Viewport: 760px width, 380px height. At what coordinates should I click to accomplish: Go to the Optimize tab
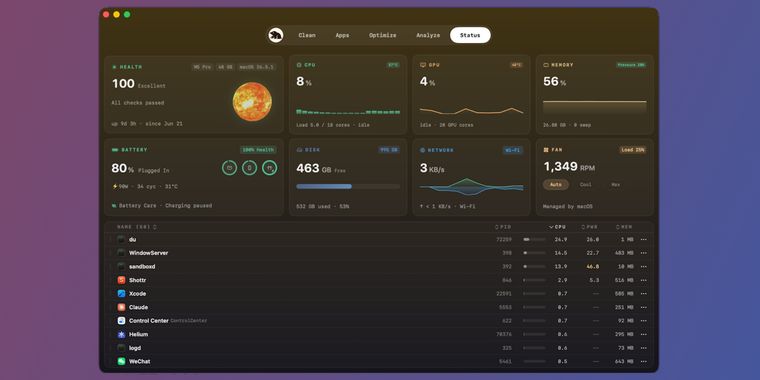click(382, 35)
